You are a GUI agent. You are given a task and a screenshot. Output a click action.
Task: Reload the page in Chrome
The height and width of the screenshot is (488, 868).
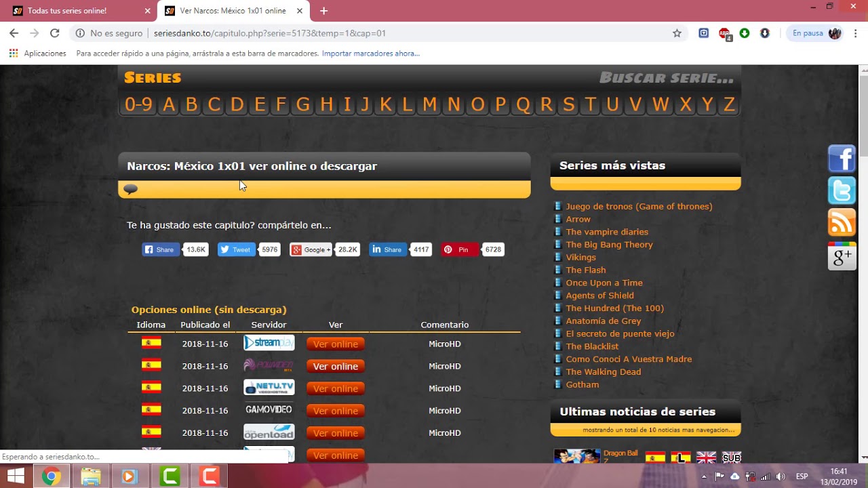coord(55,33)
